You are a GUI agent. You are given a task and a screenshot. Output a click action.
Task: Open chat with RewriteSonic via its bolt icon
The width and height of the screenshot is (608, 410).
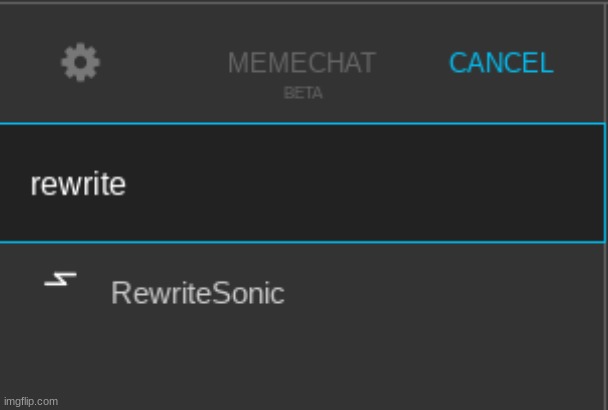pos(60,279)
